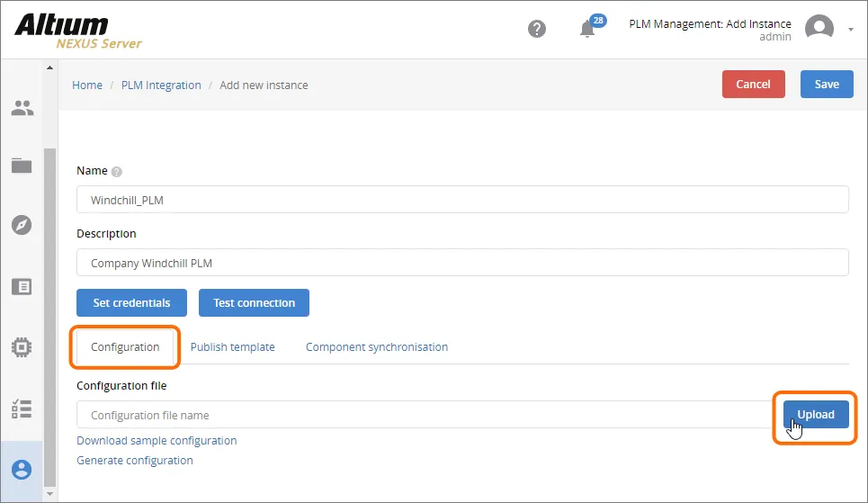The image size is (868, 503).
Task: Open notifications bell with 28 badge
Action: (591, 27)
